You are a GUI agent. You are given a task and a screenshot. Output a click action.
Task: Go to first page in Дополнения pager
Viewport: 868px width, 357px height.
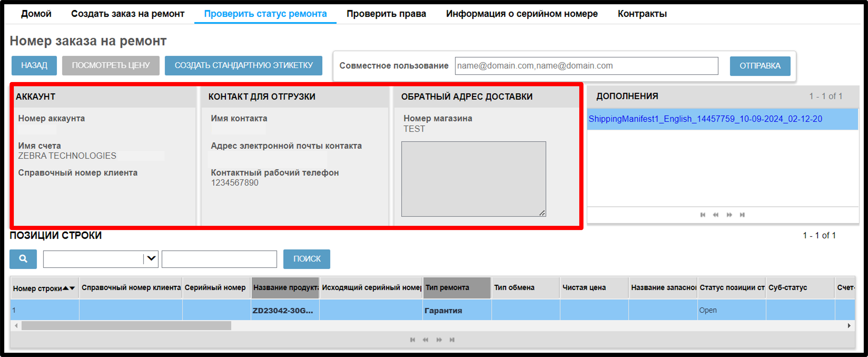click(x=702, y=215)
